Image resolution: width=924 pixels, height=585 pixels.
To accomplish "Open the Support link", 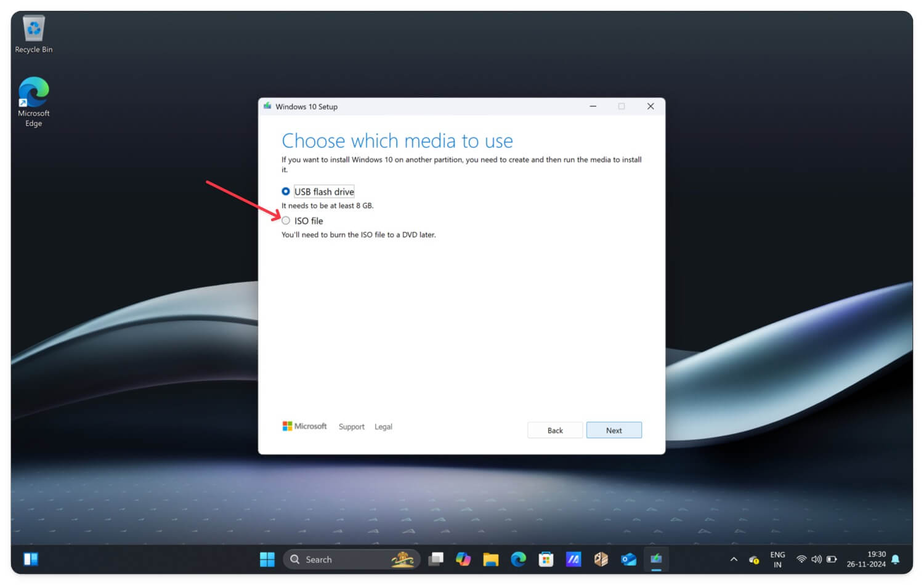I will (x=351, y=427).
